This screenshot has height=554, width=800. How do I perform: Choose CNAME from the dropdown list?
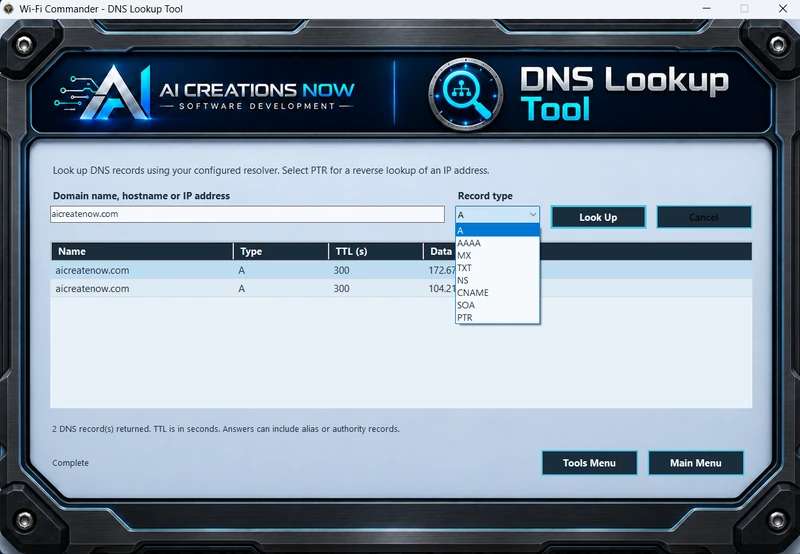(x=497, y=293)
